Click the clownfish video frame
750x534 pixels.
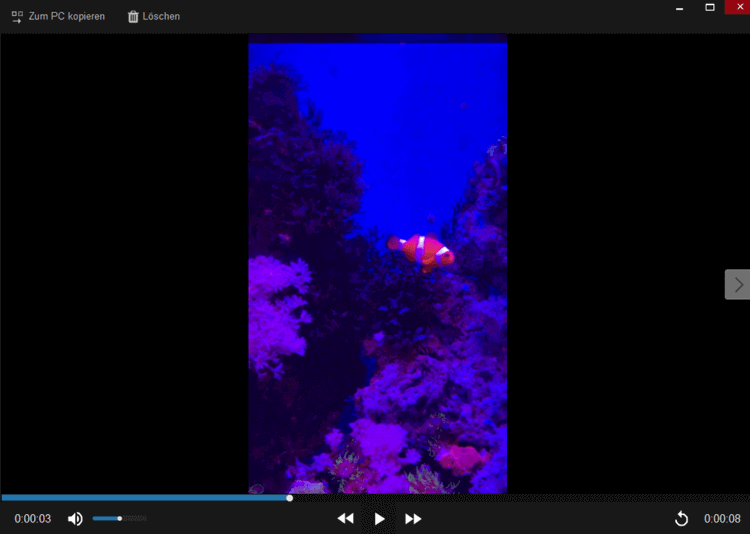click(377, 264)
